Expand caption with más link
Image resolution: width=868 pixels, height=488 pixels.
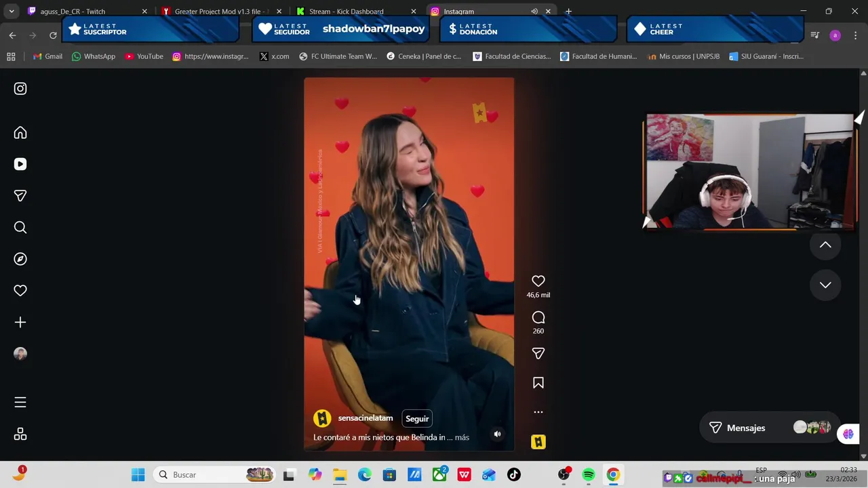[462, 438]
